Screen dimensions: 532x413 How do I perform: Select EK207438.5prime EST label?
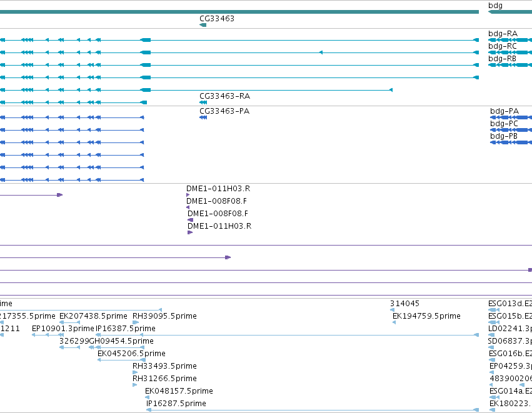coord(93,316)
